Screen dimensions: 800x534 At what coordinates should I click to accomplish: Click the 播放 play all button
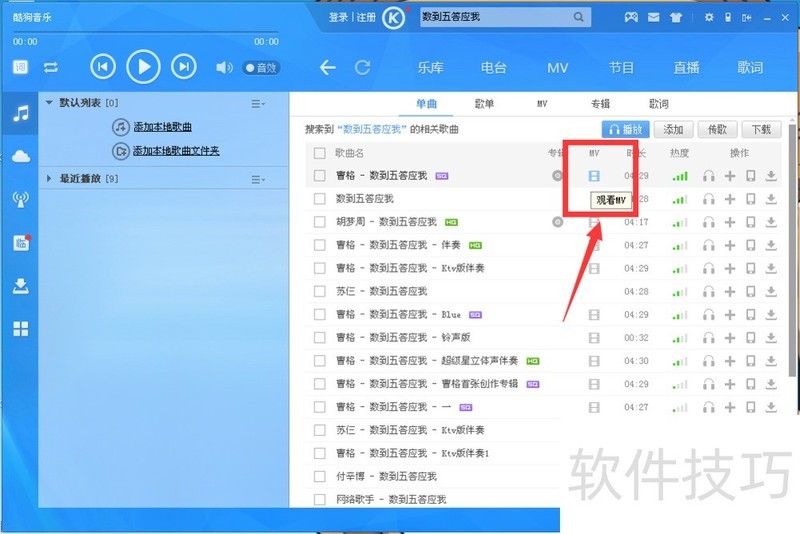(x=626, y=130)
